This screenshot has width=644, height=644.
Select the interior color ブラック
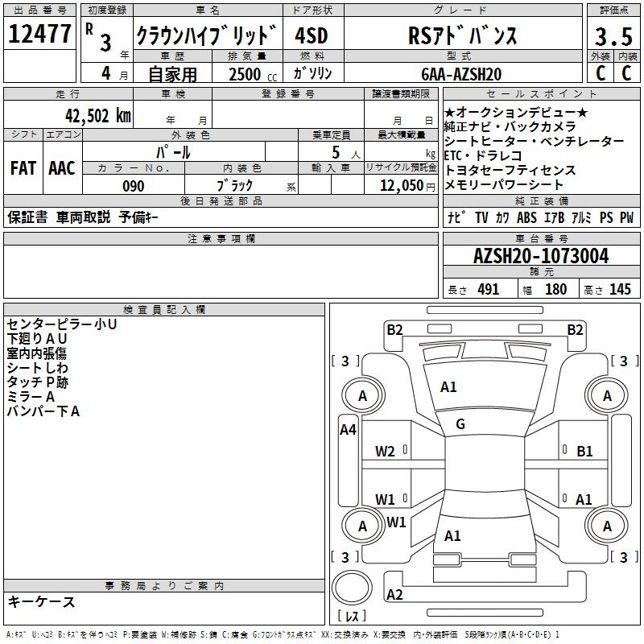click(x=234, y=186)
